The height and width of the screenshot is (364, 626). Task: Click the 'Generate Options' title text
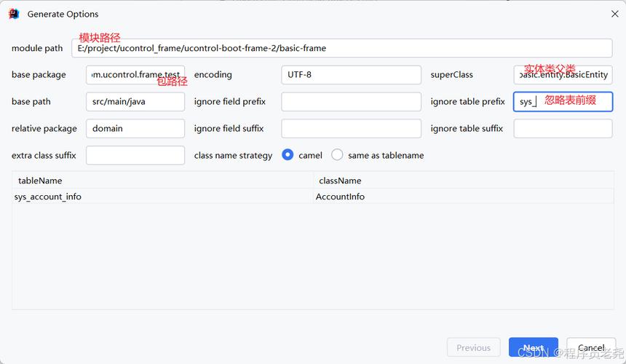[x=63, y=14]
